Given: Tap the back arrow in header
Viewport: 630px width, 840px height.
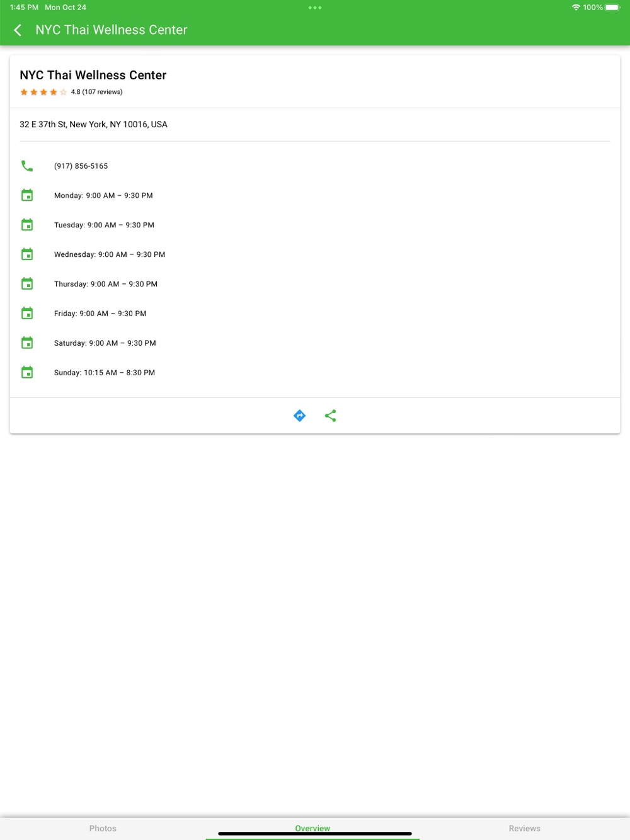Looking at the screenshot, I should pos(18,30).
